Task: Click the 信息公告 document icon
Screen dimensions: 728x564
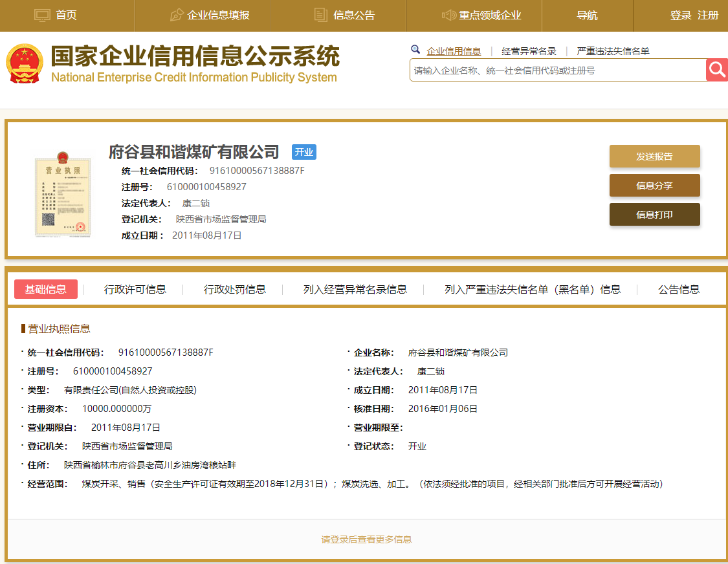Action: (x=320, y=15)
